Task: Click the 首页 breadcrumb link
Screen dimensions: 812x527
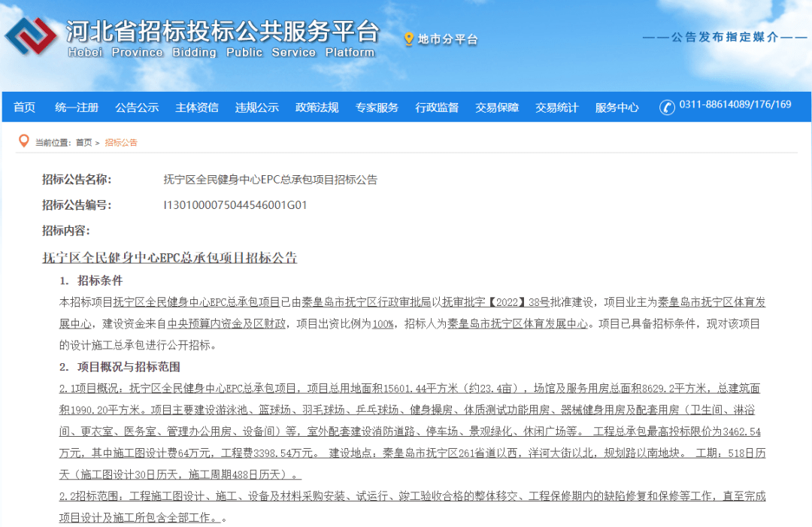Action: point(84,143)
